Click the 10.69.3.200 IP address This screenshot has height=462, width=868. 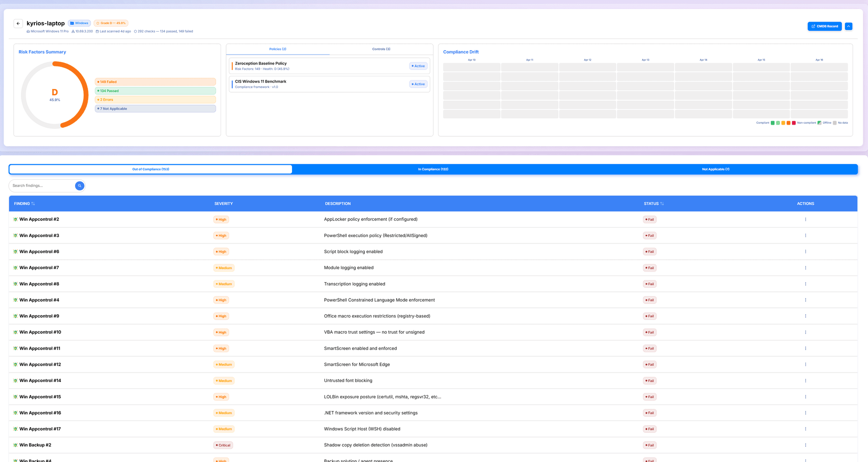click(84, 32)
